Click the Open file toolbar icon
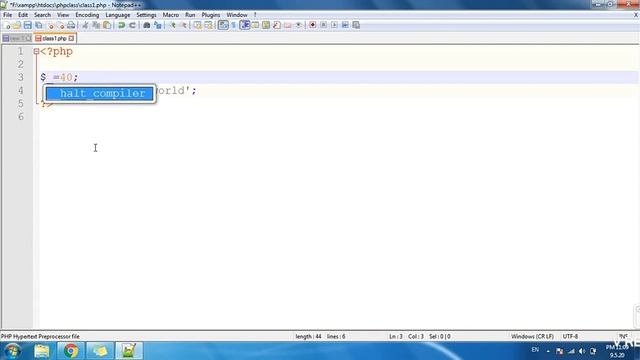This screenshot has width=640, height=360. click(x=17, y=25)
